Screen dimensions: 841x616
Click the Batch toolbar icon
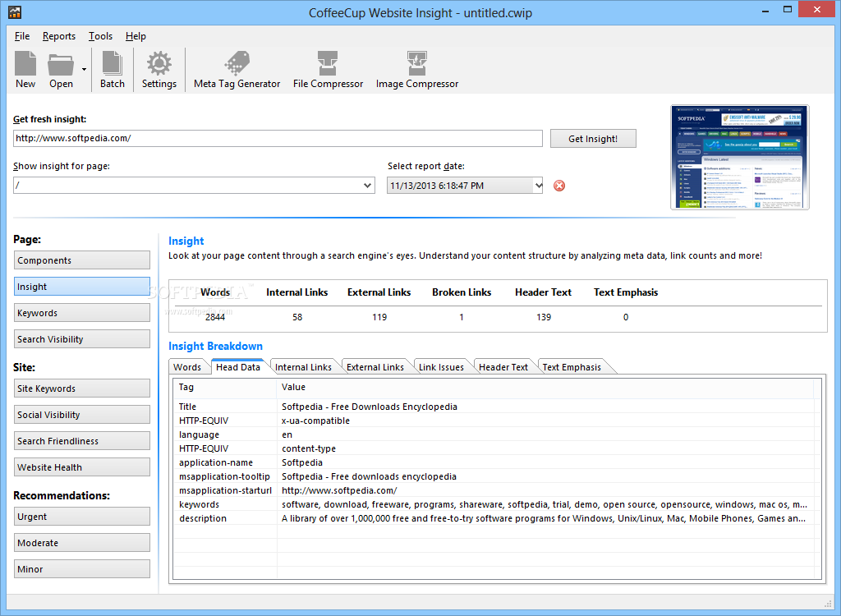[112, 69]
